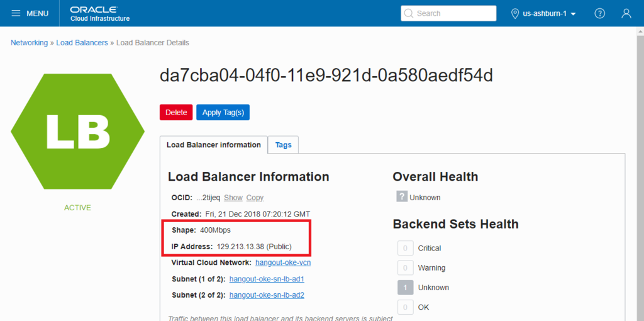The image size is (644, 321).
Task: Open the hamburger MENU icon
Action: click(x=16, y=13)
